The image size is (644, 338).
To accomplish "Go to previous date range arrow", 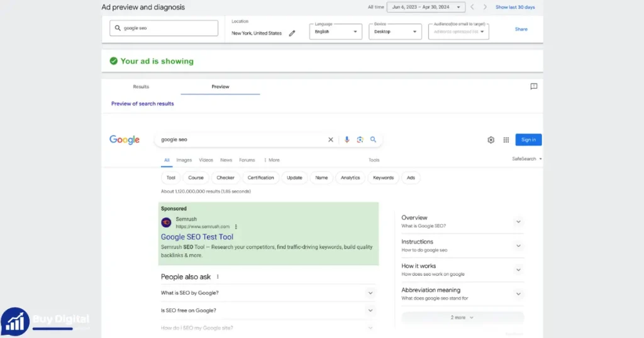I will tap(472, 7).
